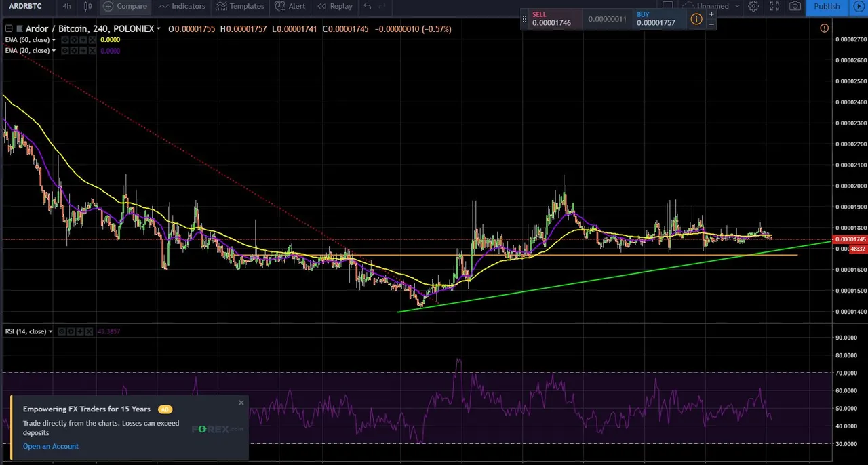The image size is (868, 465).
Task: Click the orange alert circle above the price scale
Action: [824, 28]
